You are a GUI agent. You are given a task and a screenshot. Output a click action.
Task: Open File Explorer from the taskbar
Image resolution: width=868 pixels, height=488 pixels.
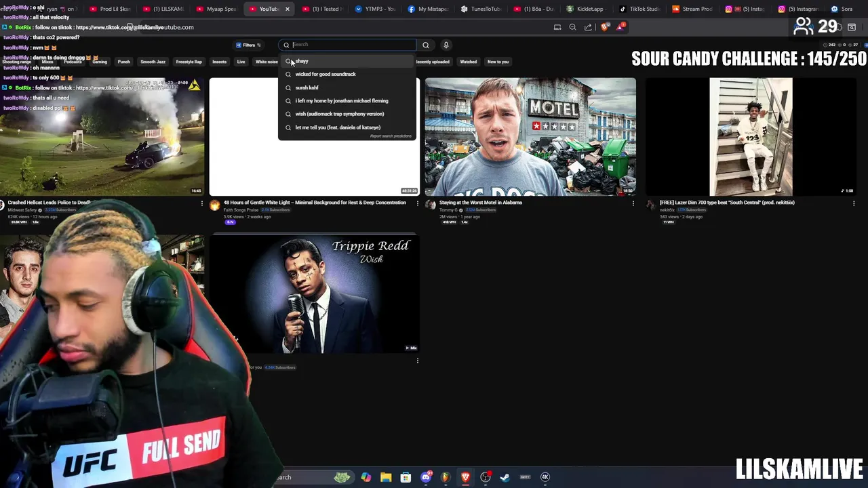[x=386, y=477]
